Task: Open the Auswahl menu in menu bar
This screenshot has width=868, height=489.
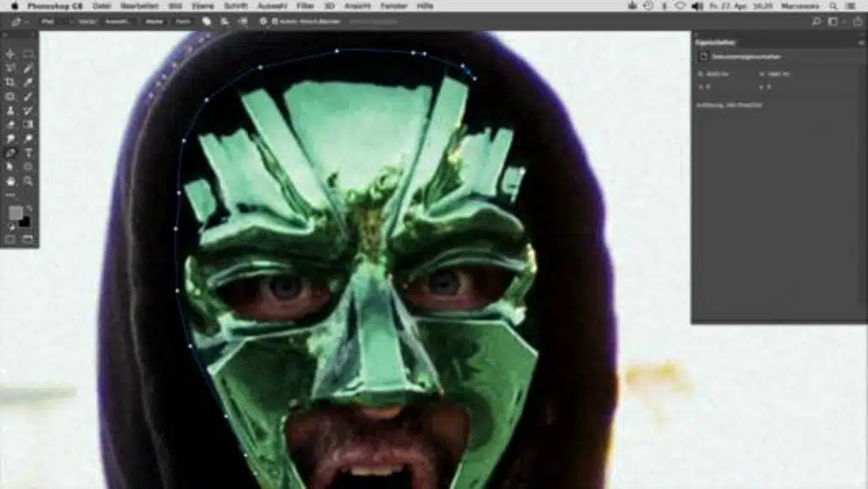Action: 272,6
